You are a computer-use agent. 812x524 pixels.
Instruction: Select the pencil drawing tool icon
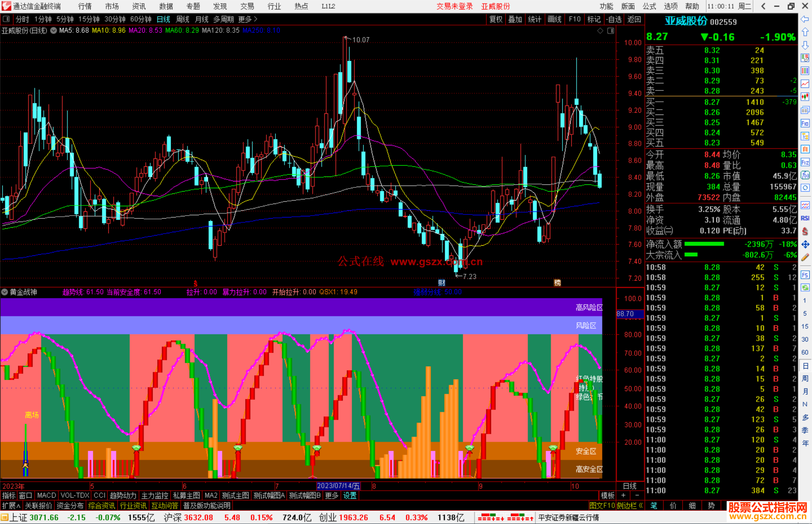click(x=805, y=257)
